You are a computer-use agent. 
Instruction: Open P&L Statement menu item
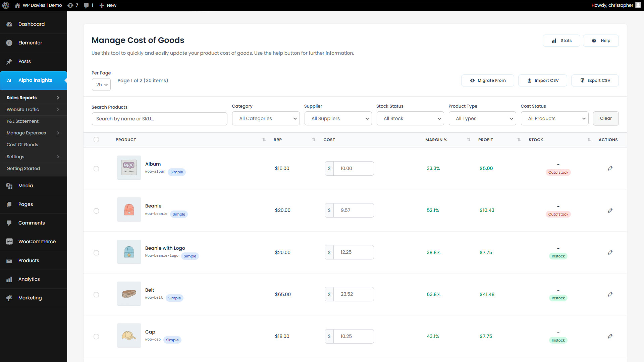tap(22, 121)
